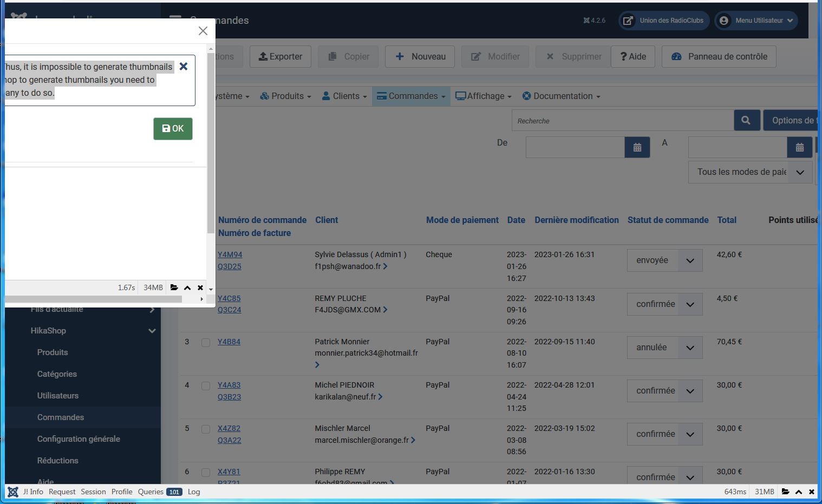Close the popup's debug bar with X

coord(200,287)
